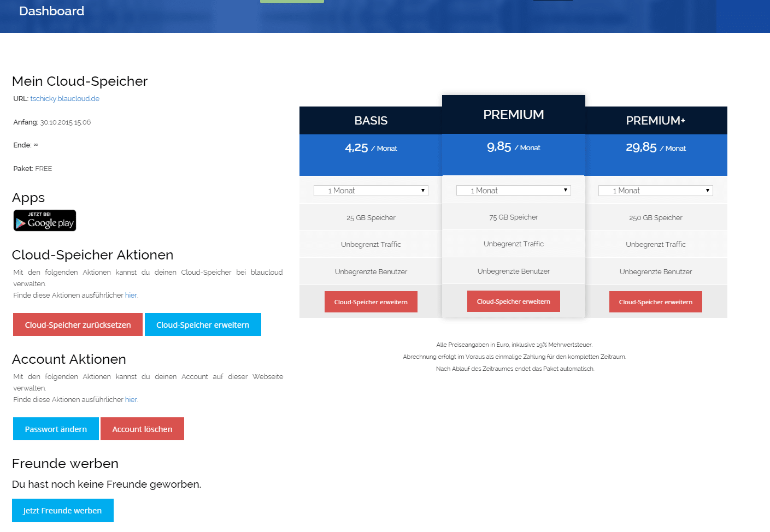Click the blue Cloud-Speicher erweitern button
Viewport: 770px width, 532px height.
203,325
